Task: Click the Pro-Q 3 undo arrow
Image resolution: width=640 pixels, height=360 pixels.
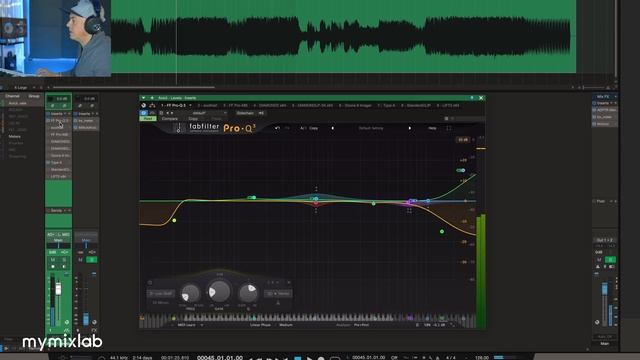Action: (277, 128)
